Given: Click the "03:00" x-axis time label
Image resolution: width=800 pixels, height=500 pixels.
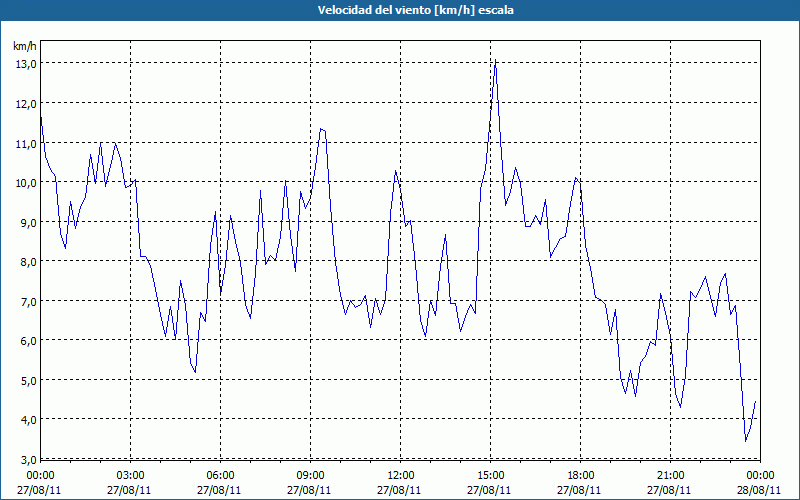Looking at the screenshot, I should pyautogui.click(x=130, y=476).
